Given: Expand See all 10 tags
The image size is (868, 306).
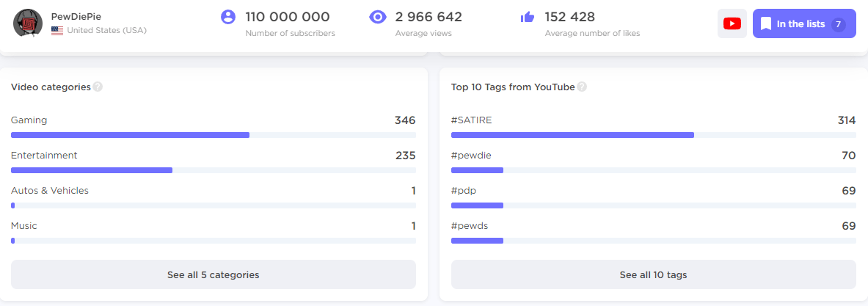Looking at the screenshot, I should (x=653, y=274).
